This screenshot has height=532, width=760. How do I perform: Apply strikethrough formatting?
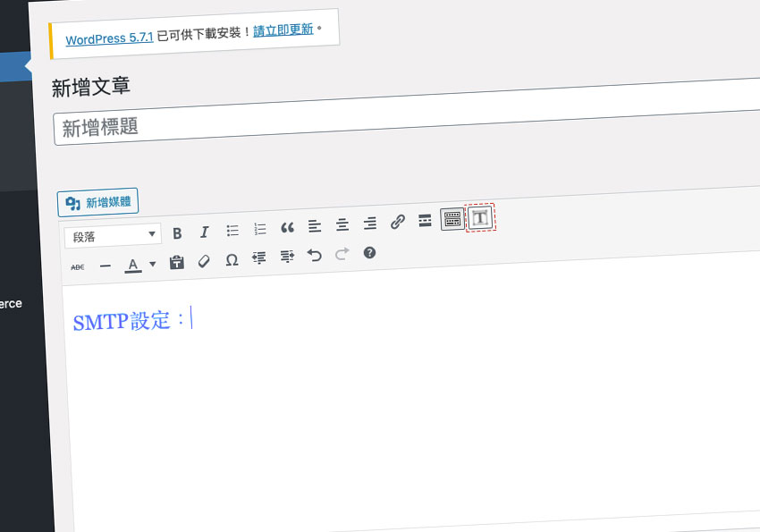pyautogui.click(x=78, y=267)
